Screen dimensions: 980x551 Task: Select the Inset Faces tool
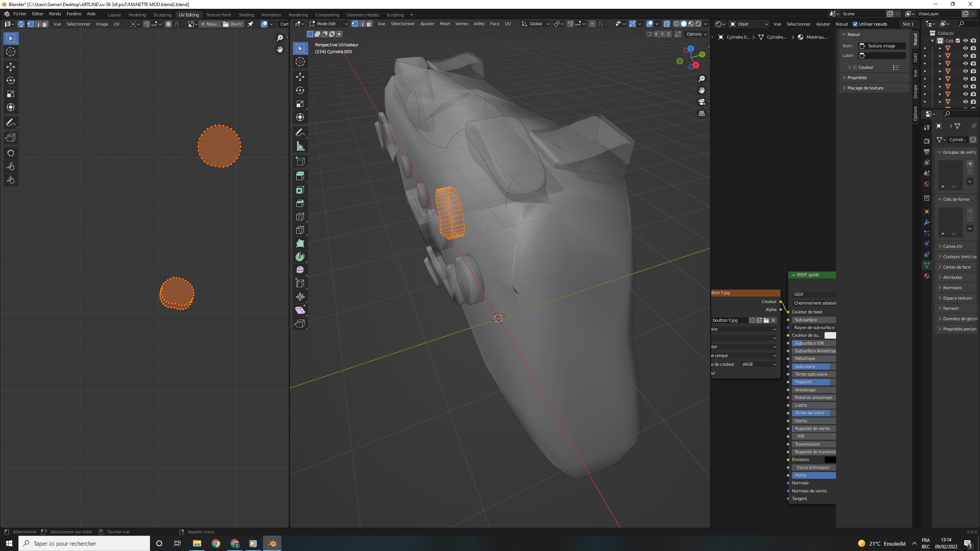point(300,190)
